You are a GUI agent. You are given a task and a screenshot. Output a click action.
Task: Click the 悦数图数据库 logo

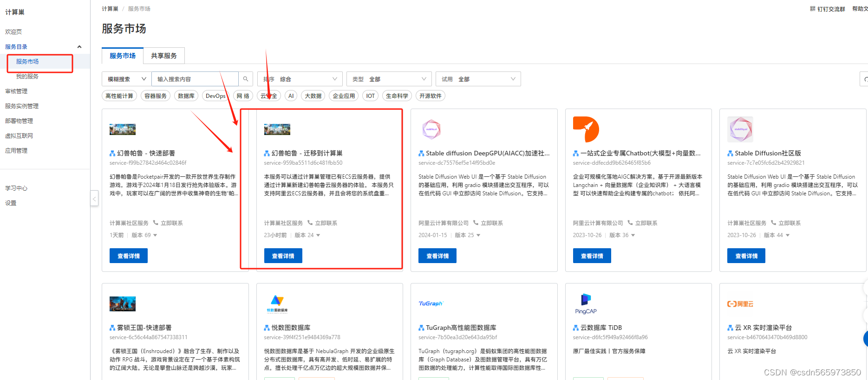[x=277, y=304]
